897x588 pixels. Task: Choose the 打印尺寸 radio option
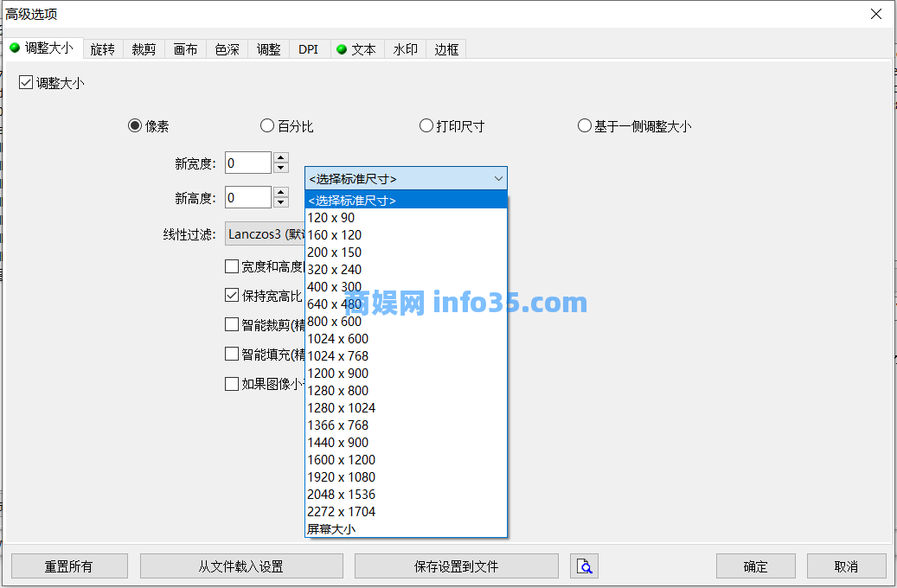pyautogui.click(x=426, y=126)
